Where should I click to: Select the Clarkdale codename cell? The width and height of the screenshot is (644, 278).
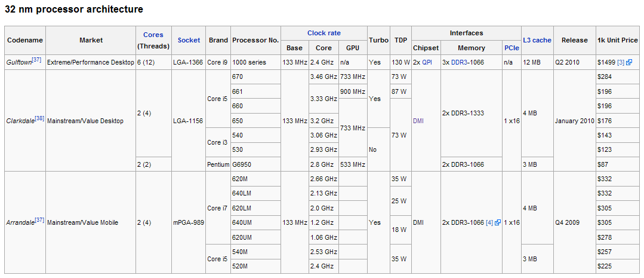[25, 121]
